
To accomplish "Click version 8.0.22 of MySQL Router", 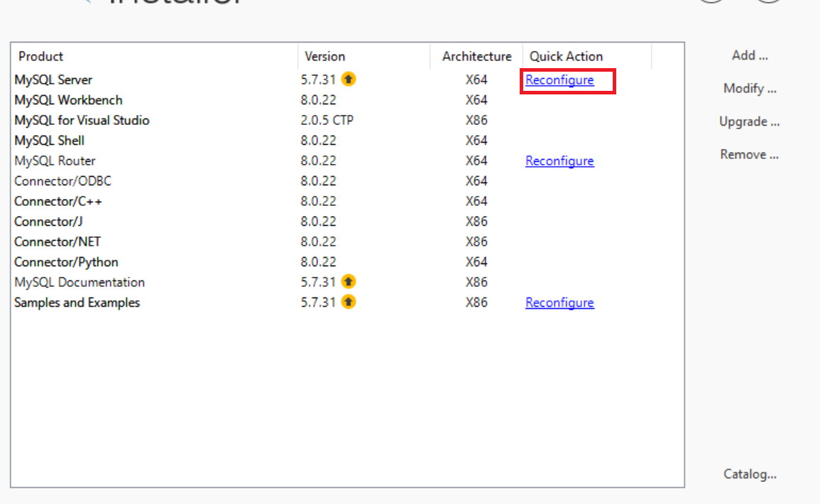I will click(x=318, y=160).
